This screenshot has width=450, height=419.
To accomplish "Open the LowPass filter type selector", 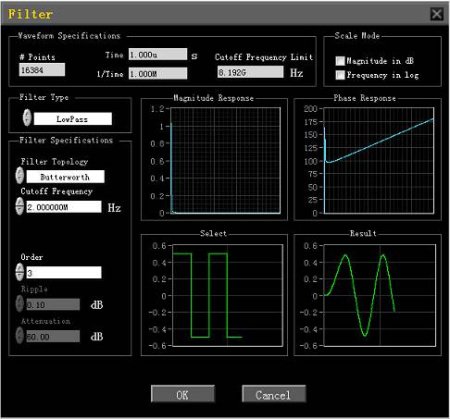I will (73, 119).
